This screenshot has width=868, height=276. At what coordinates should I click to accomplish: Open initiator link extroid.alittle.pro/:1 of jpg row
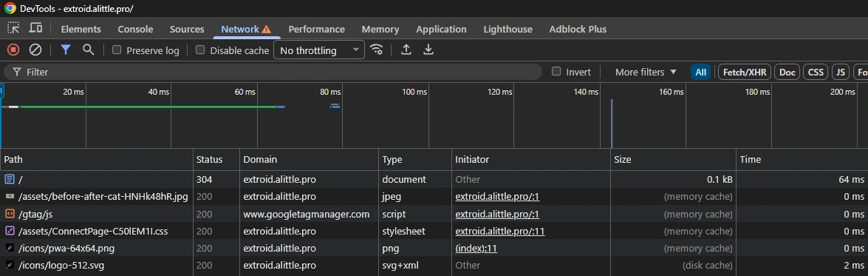click(x=497, y=197)
